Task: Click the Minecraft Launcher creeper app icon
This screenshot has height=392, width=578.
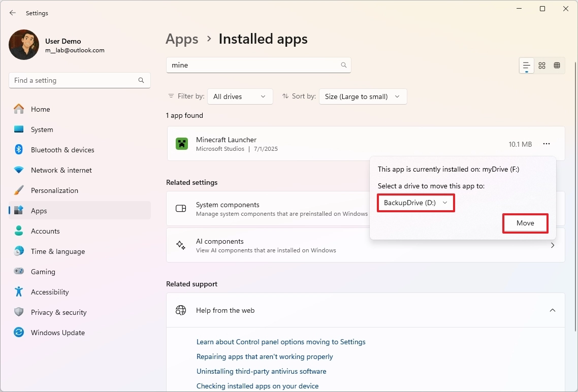Action: pos(182,144)
